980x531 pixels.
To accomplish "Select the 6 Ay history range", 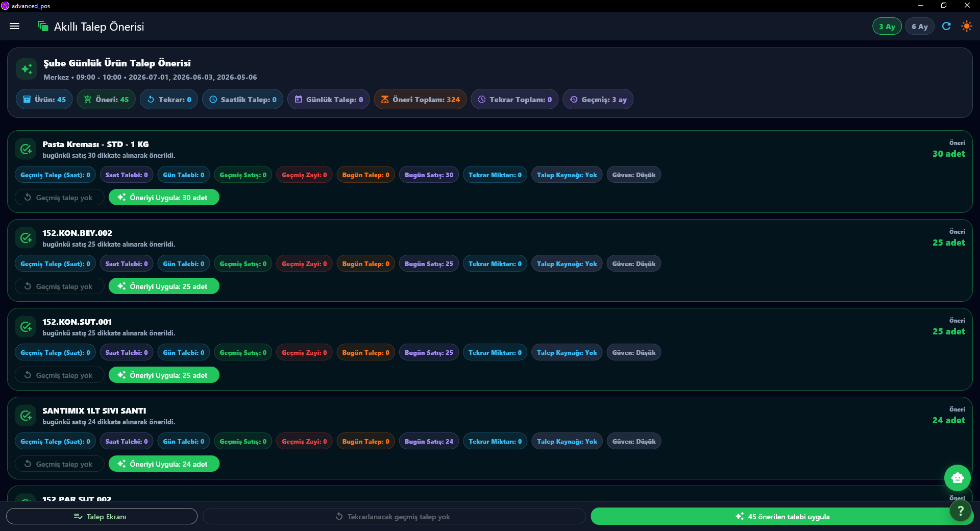I will pos(920,27).
